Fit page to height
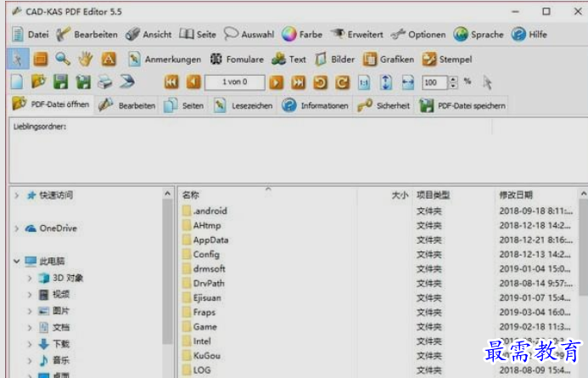 tap(386, 82)
